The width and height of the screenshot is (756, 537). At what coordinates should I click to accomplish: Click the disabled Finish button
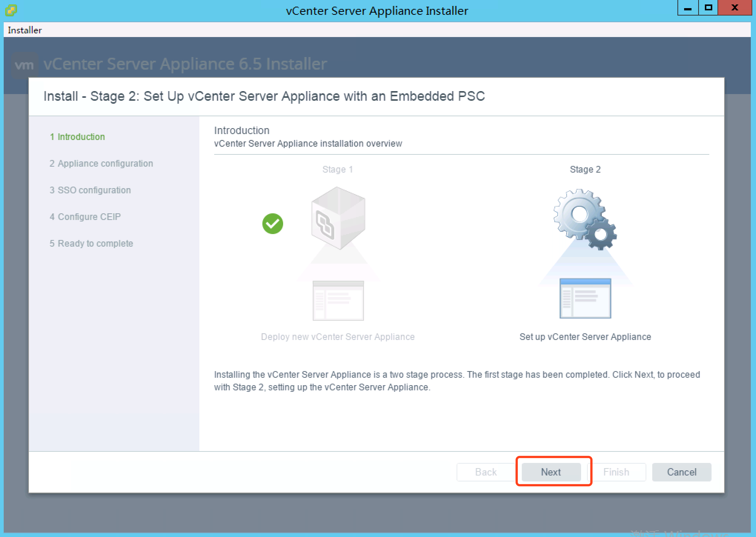(616, 472)
